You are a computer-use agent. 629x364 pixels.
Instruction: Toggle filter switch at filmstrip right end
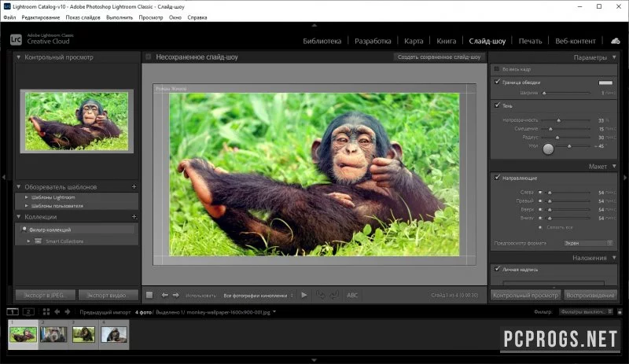tap(620, 312)
